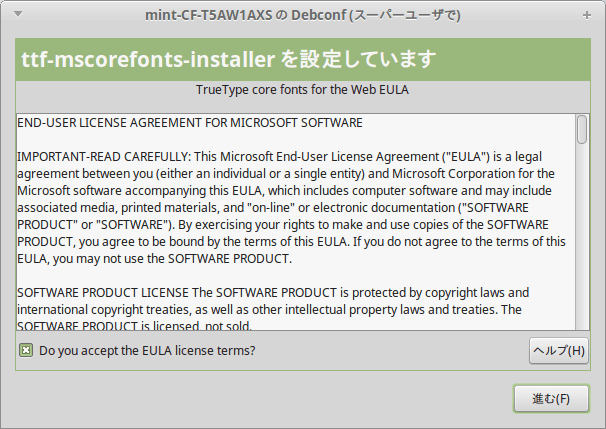Open the window menu triangle in title bar
606x429 pixels.
[x=18, y=14]
